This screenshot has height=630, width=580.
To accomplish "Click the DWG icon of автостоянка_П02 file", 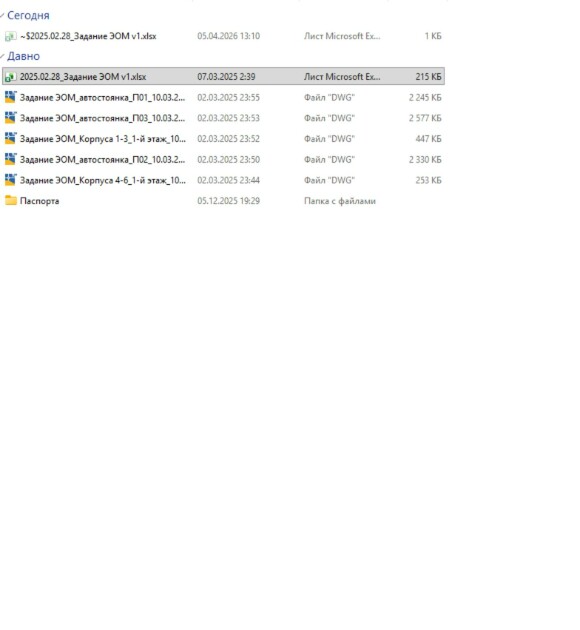I will (x=10, y=160).
